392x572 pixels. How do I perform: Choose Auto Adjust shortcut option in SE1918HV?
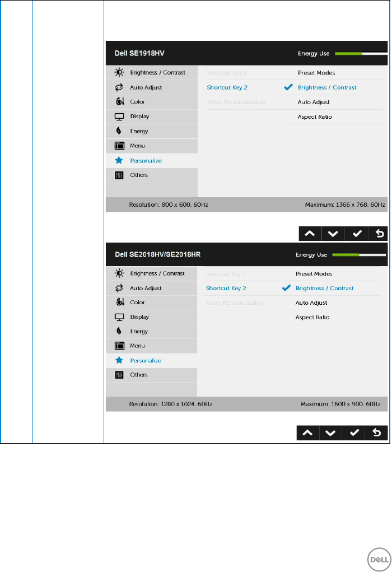point(314,102)
